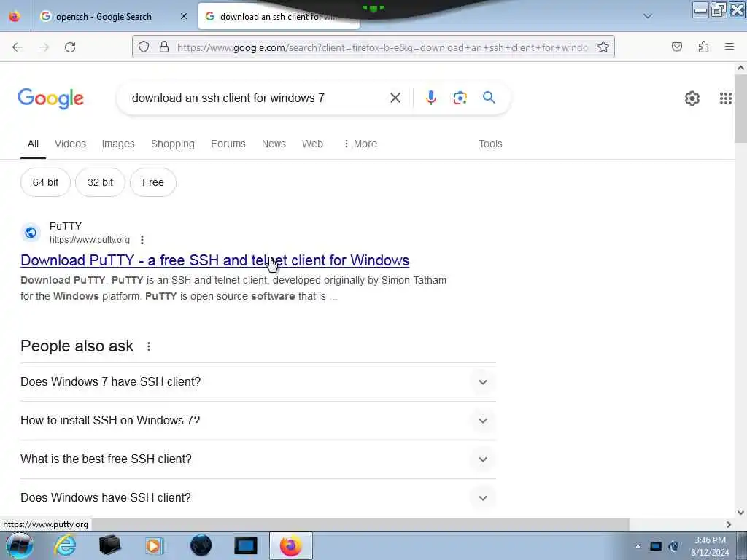This screenshot has height=560, width=747.
Task: Open the Windows Start orb
Action: tap(19, 545)
